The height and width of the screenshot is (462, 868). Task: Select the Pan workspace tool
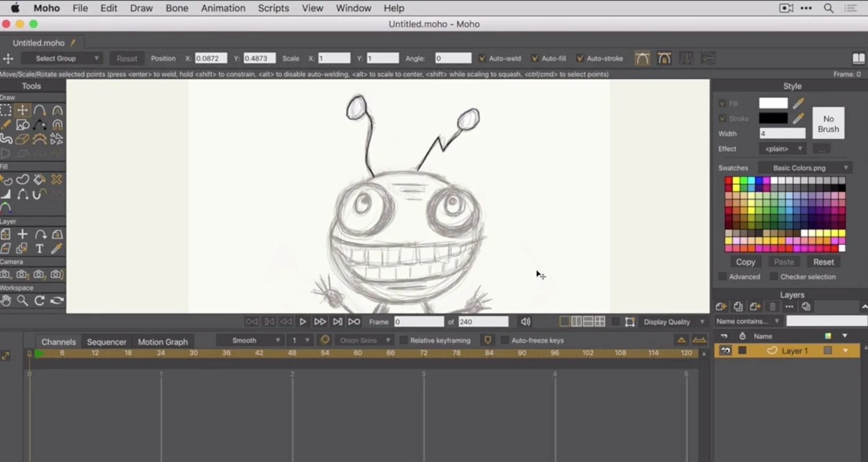(6, 301)
